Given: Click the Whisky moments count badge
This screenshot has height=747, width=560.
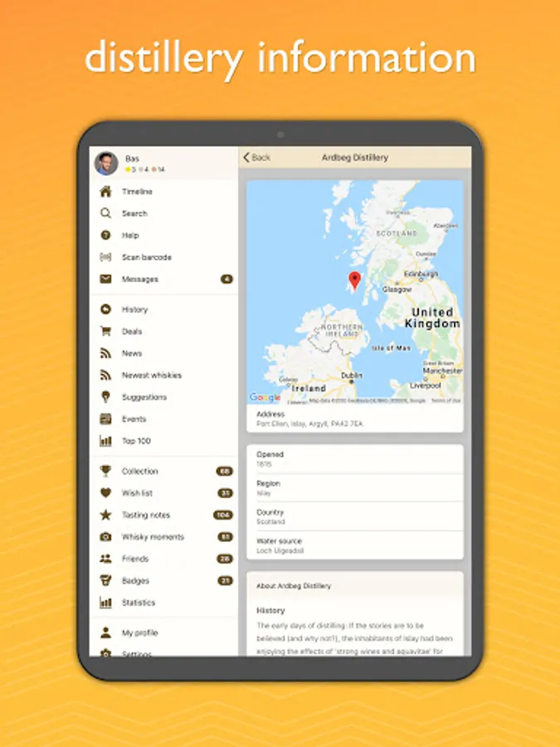Looking at the screenshot, I should coord(225,536).
